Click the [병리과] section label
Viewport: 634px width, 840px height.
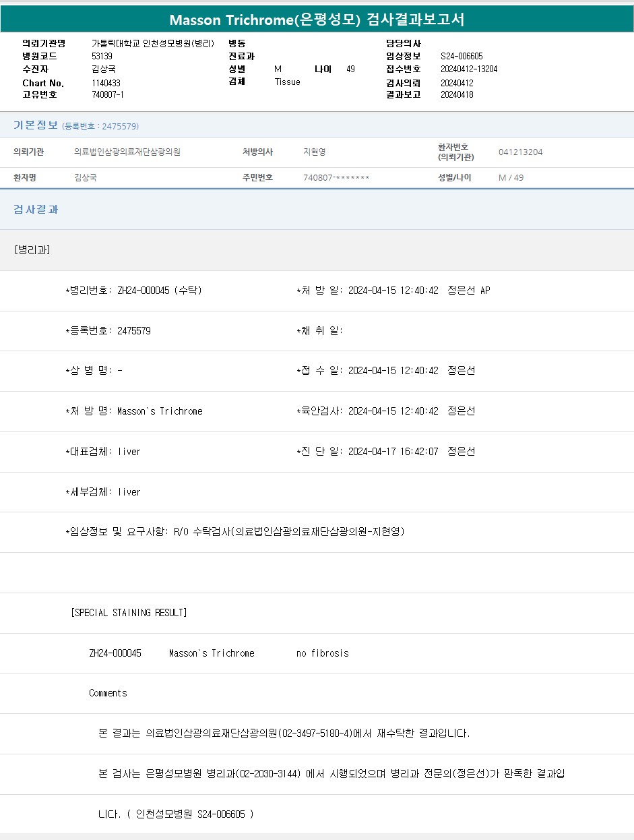(x=32, y=250)
